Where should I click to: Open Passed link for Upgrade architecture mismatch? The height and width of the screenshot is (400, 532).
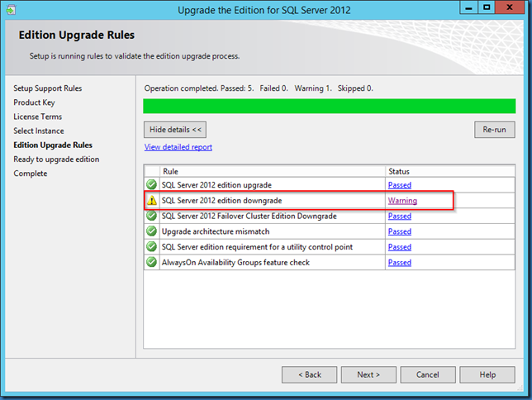400,231
